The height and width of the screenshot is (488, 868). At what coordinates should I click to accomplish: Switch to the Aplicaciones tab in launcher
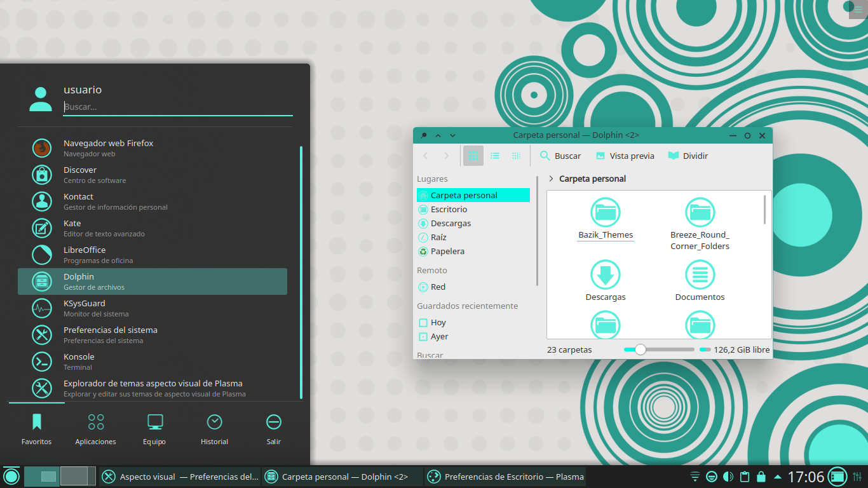pos(96,430)
